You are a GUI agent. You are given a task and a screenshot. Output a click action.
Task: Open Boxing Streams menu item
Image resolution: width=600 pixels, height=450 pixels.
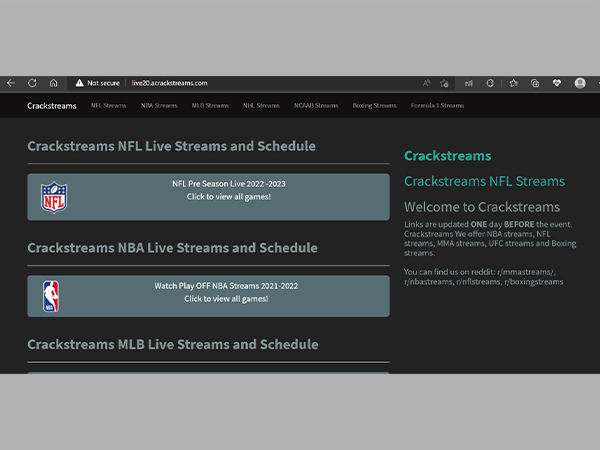point(375,105)
